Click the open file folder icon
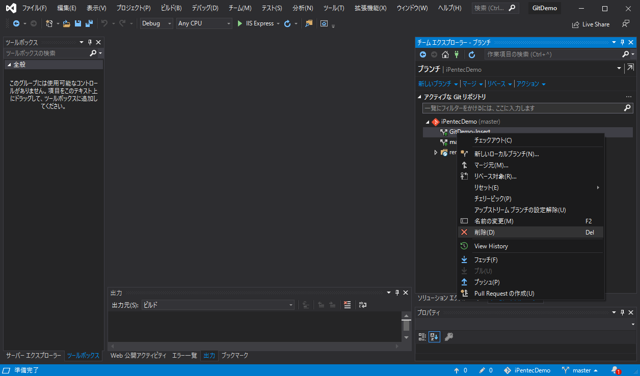Image resolution: width=640 pixels, height=376 pixels. click(x=66, y=24)
